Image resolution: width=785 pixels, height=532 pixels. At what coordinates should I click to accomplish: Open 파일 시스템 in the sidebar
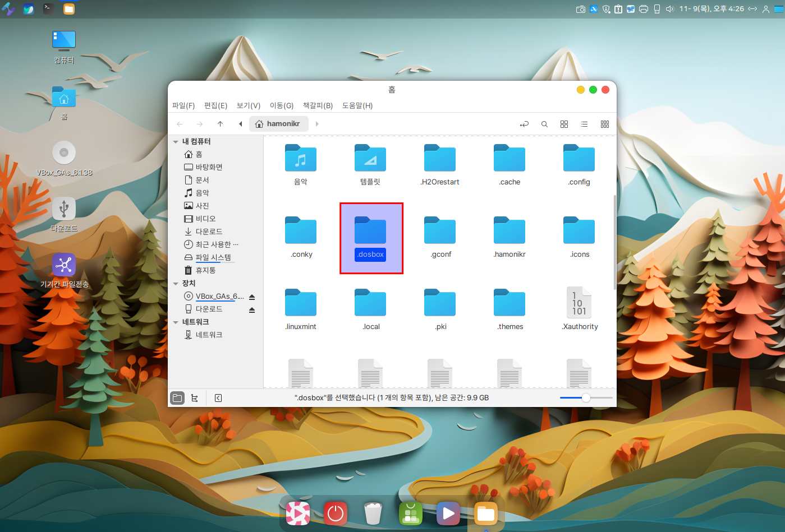pos(213,257)
